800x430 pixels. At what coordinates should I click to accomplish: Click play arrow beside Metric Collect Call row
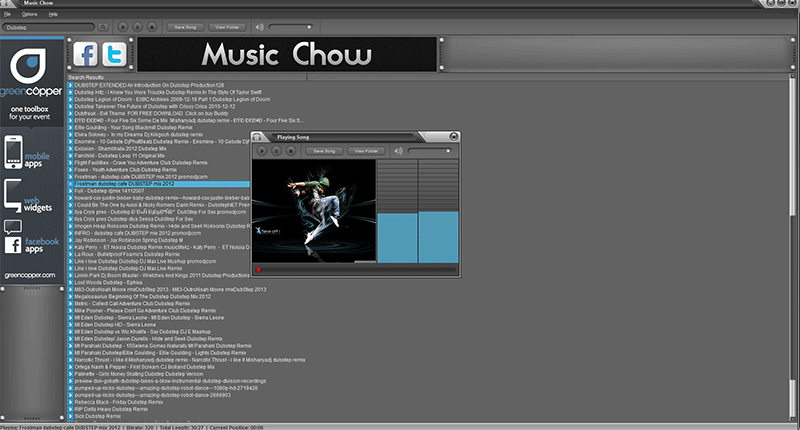point(70,303)
